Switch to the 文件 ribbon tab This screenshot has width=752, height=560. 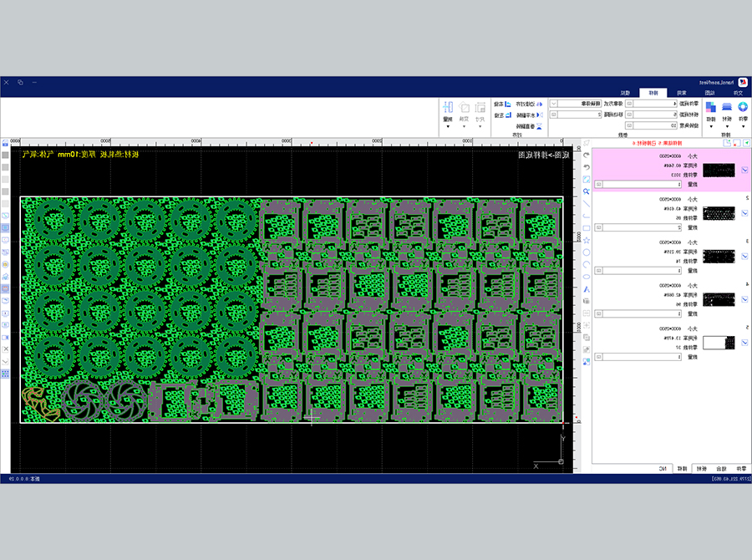tap(738, 93)
